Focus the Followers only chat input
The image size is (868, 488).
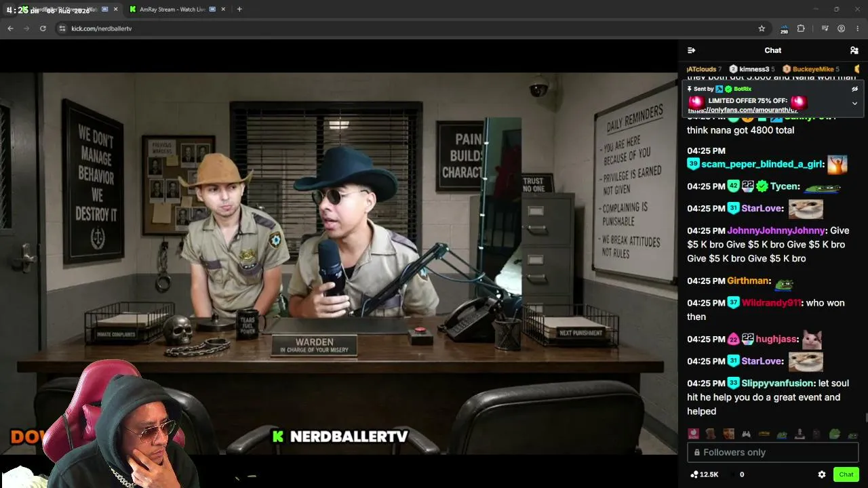pyautogui.click(x=773, y=452)
